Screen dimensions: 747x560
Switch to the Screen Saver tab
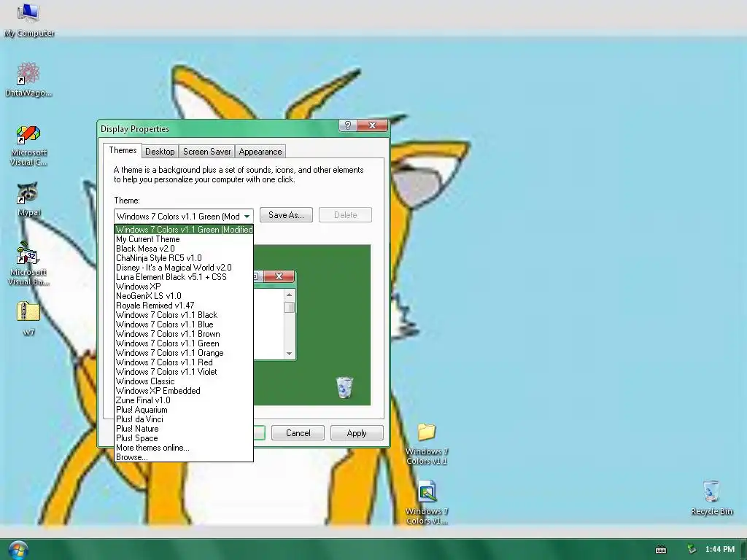(206, 152)
